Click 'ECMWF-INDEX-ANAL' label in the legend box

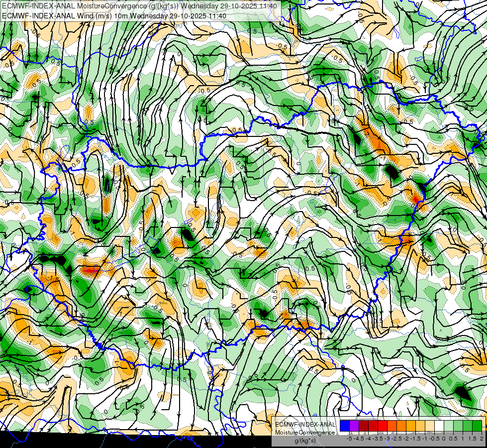click(305, 425)
